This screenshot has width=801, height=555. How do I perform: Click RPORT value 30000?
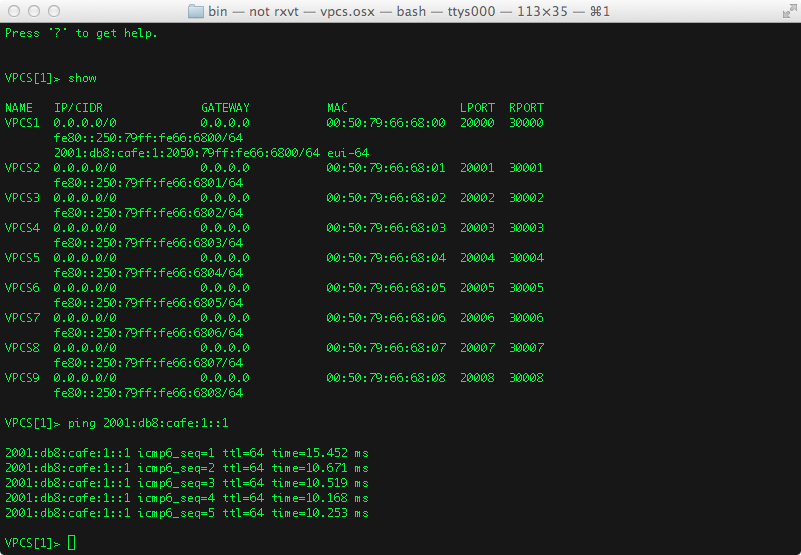click(526, 123)
